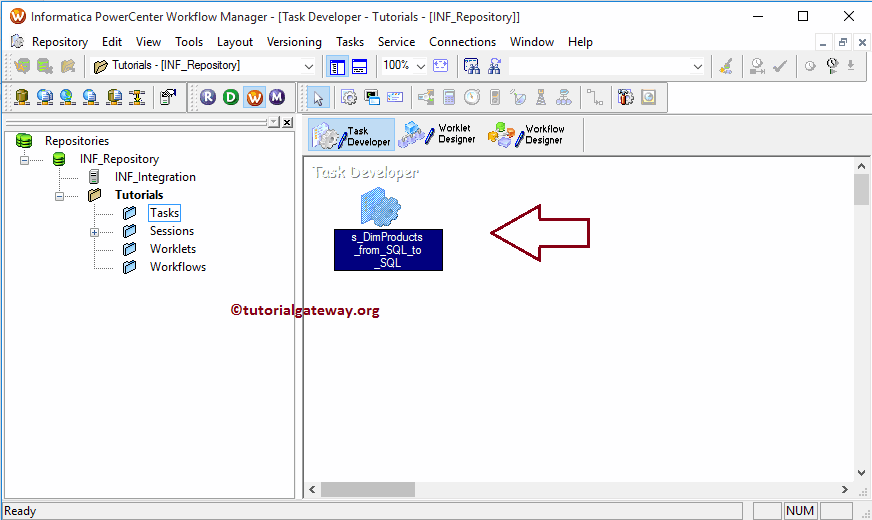Open the Layout menu
The width and height of the screenshot is (872, 520).
[x=235, y=42]
